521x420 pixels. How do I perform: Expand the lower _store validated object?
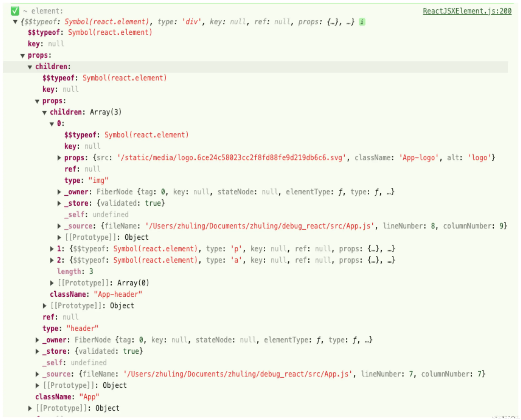point(37,351)
